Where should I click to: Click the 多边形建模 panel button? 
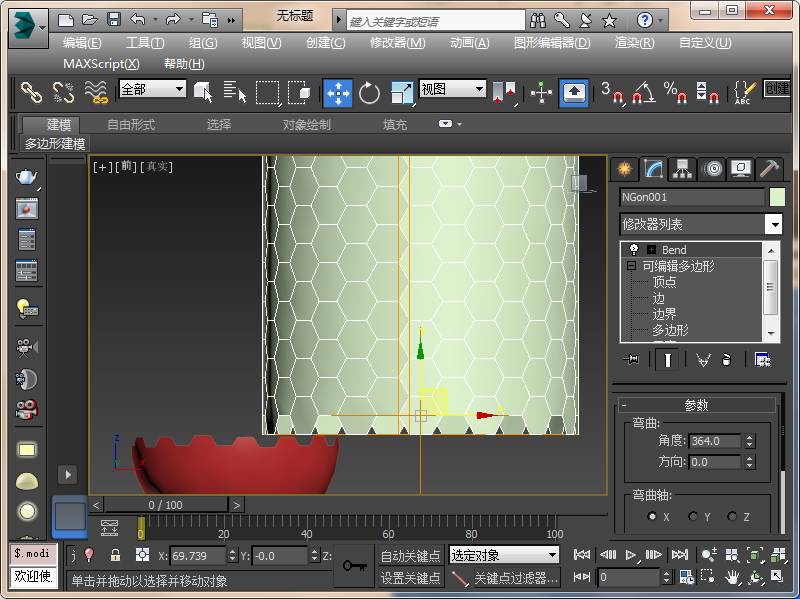point(55,144)
